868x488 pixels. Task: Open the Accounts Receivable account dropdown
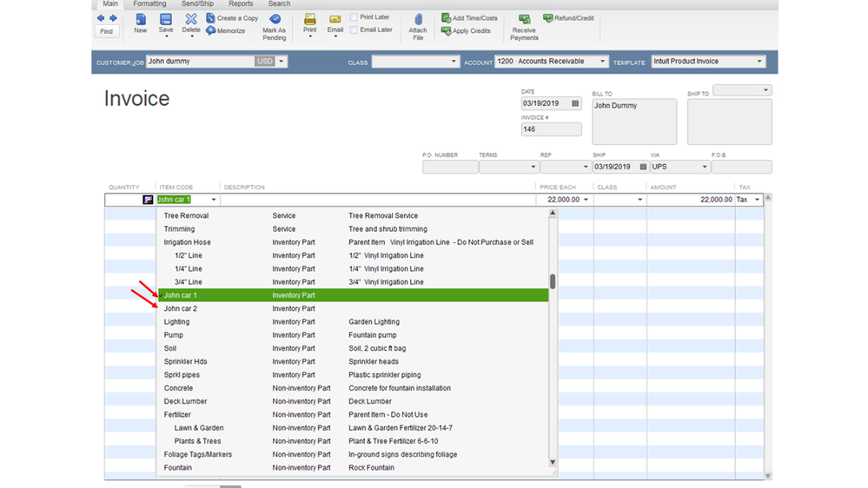(x=602, y=62)
